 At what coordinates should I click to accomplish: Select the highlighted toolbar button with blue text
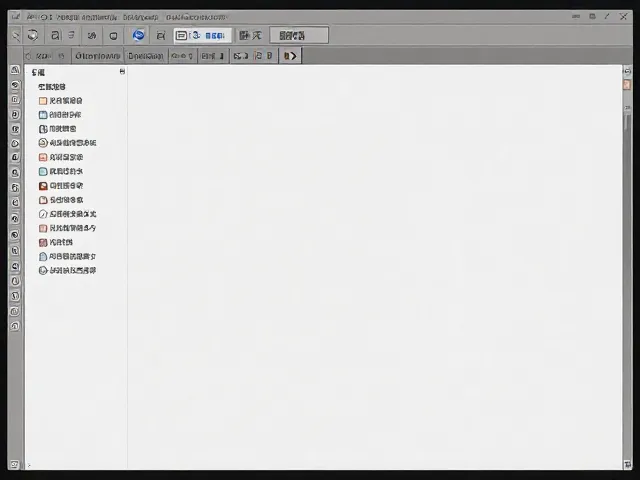point(202,36)
